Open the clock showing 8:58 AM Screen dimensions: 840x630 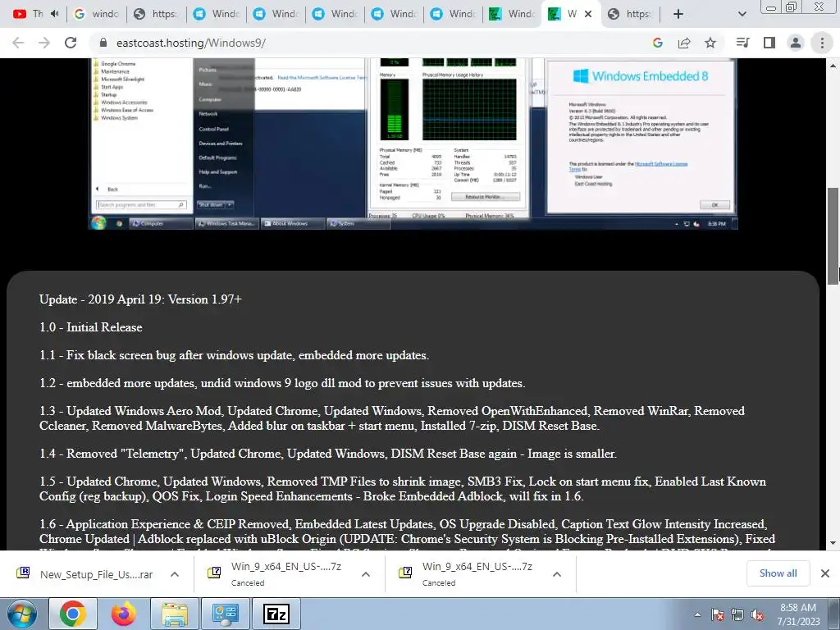click(798, 614)
